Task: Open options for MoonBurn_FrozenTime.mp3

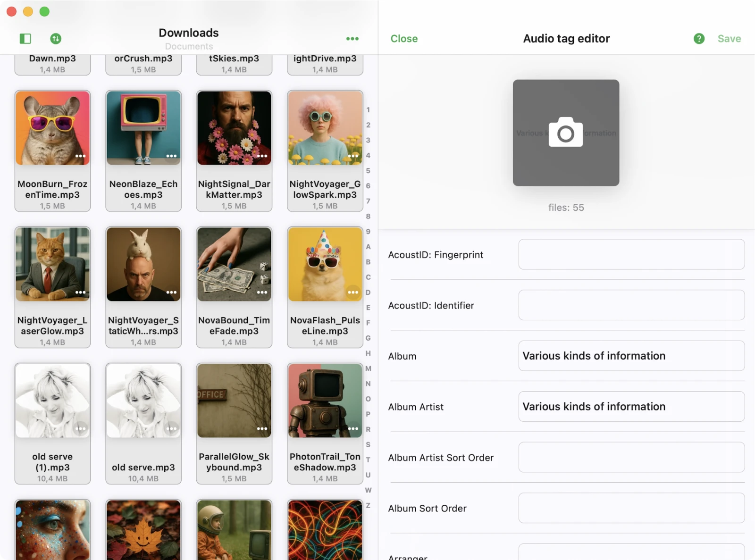Action: point(80,156)
